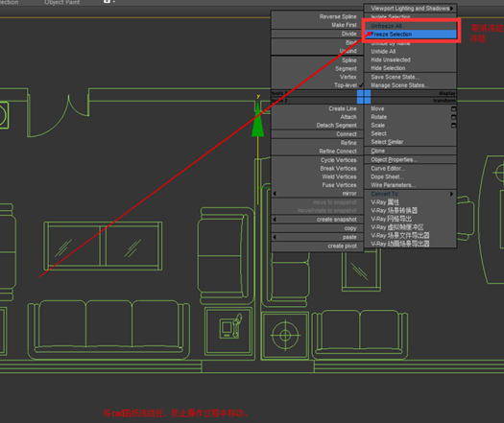Toggle the Top-level sub-object checkmark
The image size is (504, 423).
pyautogui.click(x=361, y=85)
